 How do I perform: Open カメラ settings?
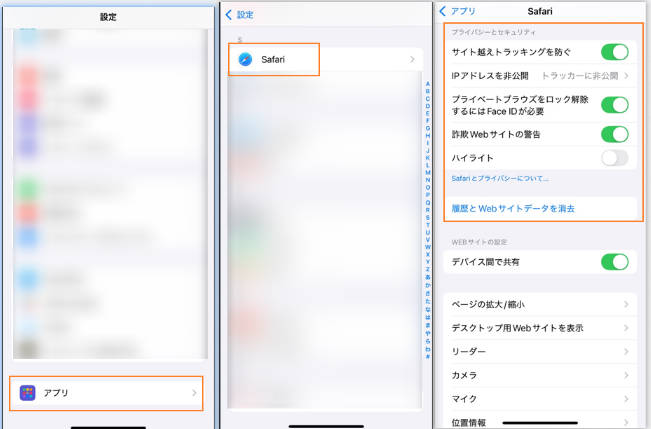tap(540, 375)
